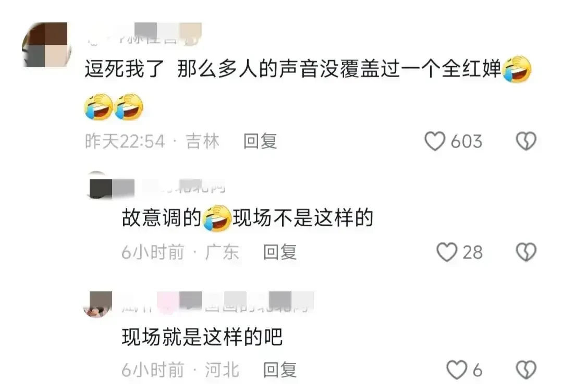This screenshot has height=392, width=562.
Task: Open top commenter's avatar profile
Action: pos(46,45)
